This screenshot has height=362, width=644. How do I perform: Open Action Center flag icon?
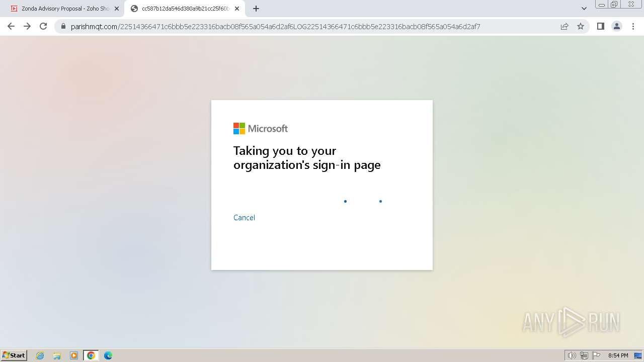point(596,355)
